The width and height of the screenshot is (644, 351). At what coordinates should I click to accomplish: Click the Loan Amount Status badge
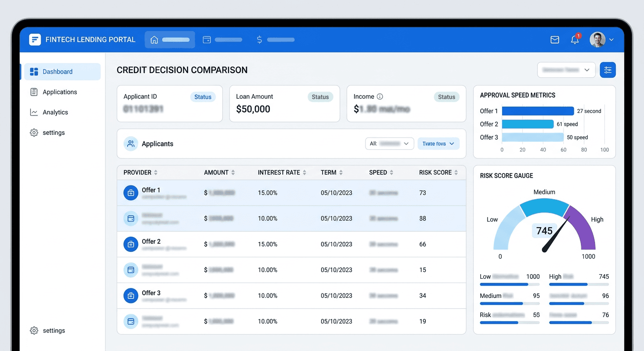point(320,97)
